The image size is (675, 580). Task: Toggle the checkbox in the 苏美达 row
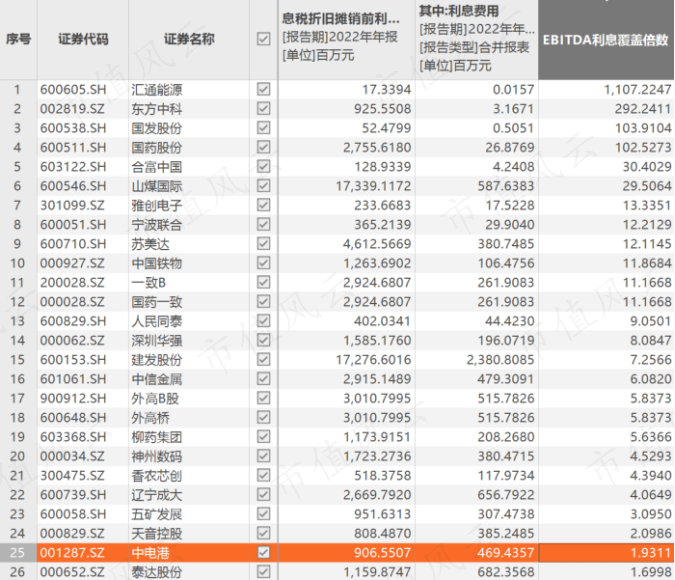pyautogui.click(x=263, y=244)
